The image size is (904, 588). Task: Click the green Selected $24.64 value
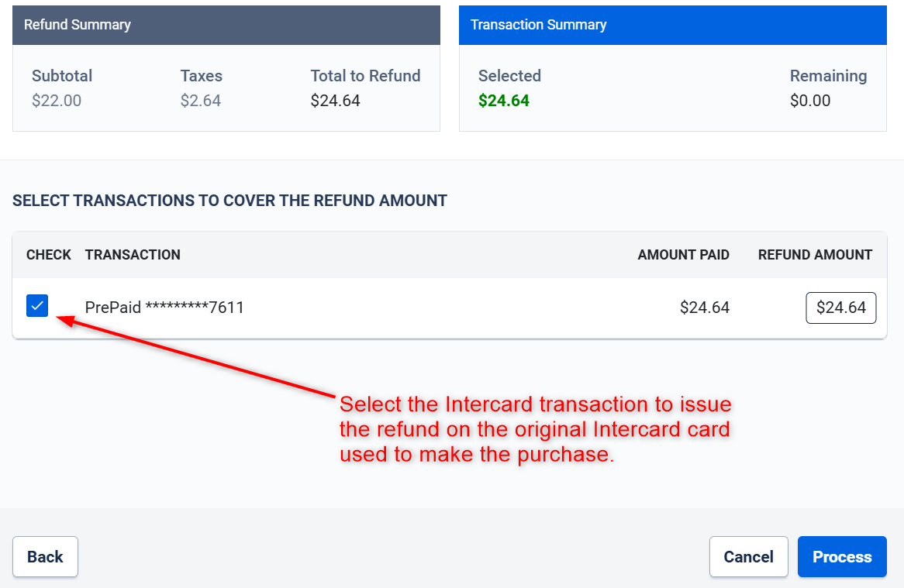click(503, 101)
